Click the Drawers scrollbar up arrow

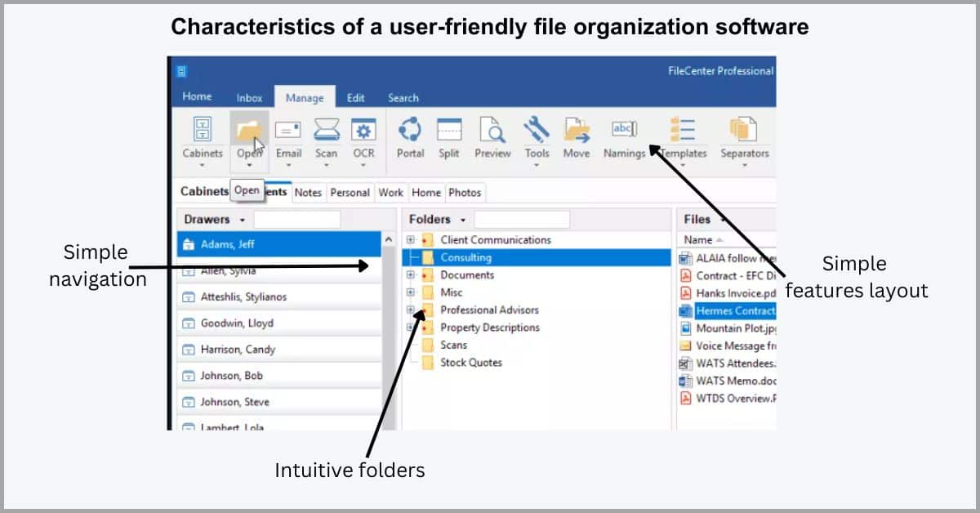point(389,240)
